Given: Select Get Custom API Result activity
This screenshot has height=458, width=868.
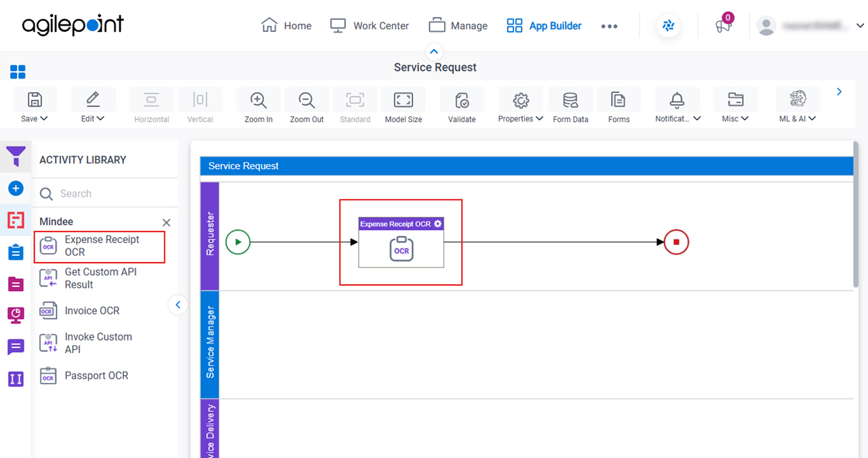Looking at the screenshot, I should click(99, 278).
